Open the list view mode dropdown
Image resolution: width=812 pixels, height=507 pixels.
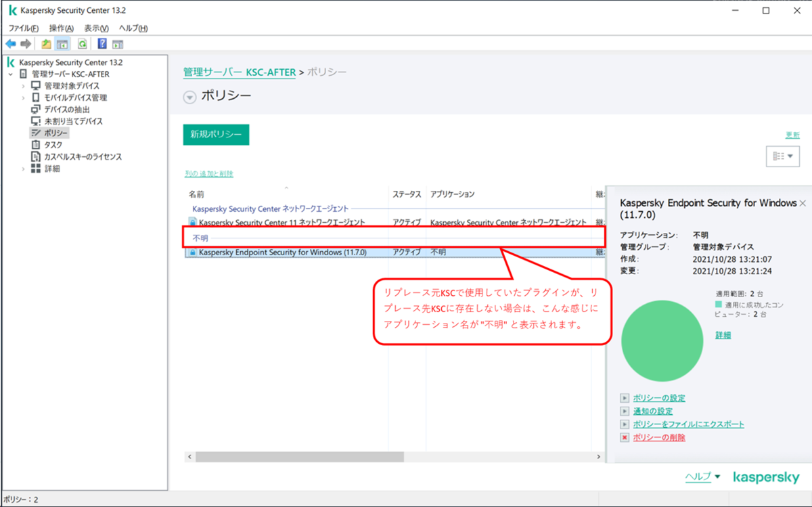click(x=782, y=156)
